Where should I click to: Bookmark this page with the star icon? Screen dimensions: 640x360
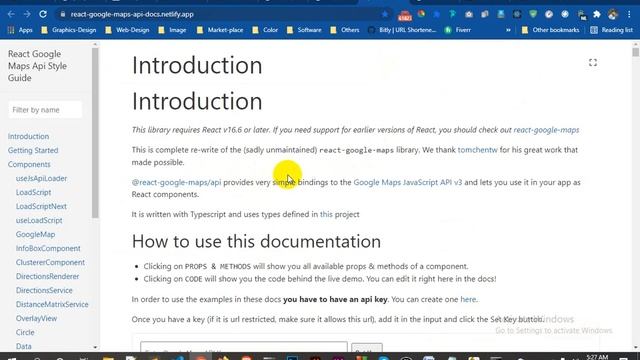coord(384,14)
